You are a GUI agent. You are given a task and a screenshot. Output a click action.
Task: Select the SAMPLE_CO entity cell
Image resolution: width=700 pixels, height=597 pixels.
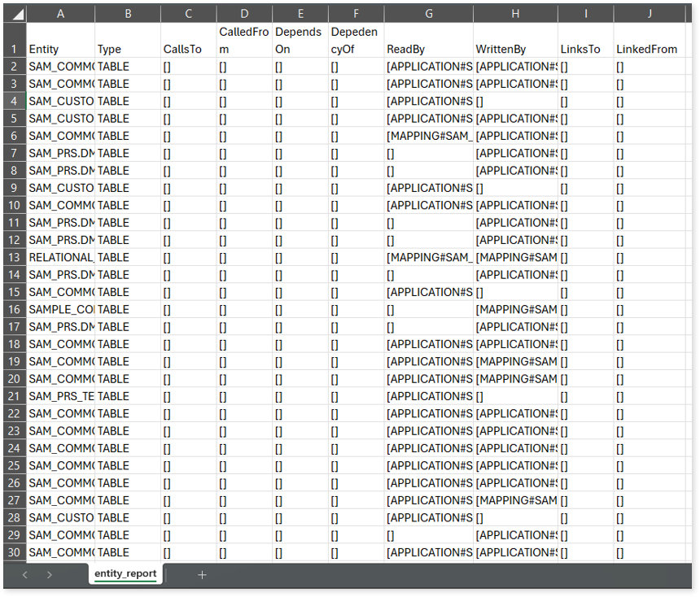coord(60,309)
